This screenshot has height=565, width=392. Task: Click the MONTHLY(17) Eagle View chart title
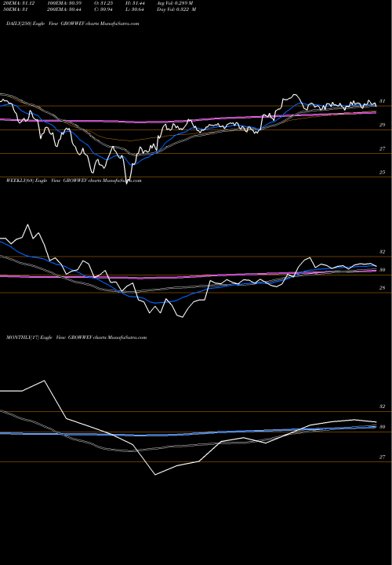[x=76, y=337]
